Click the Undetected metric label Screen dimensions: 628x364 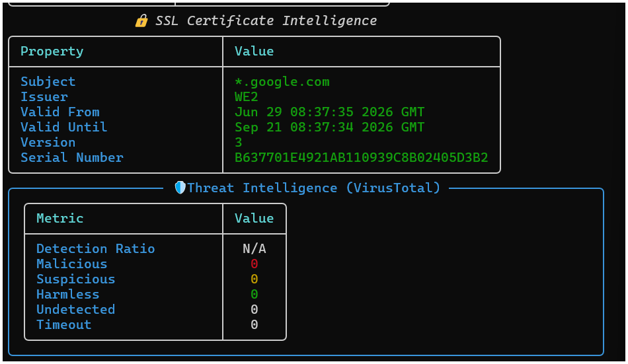point(76,310)
